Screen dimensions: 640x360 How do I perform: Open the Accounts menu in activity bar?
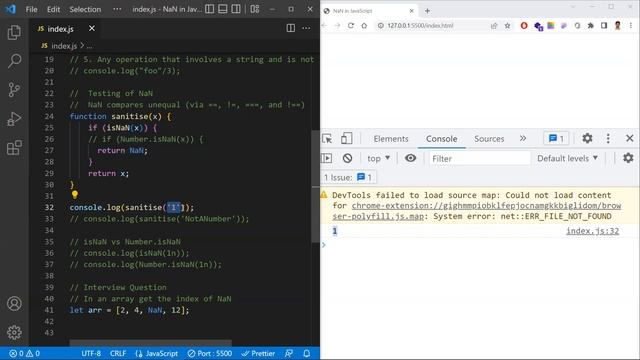tap(14, 304)
